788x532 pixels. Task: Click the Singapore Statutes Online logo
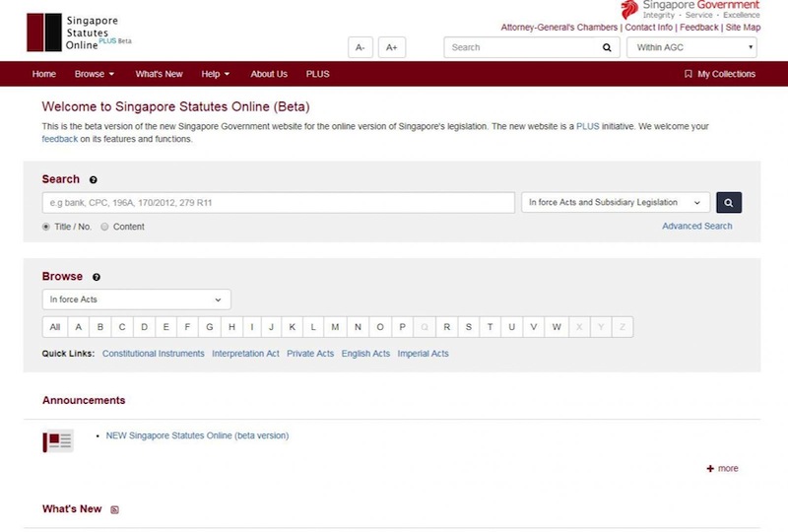click(x=79, y=33)
